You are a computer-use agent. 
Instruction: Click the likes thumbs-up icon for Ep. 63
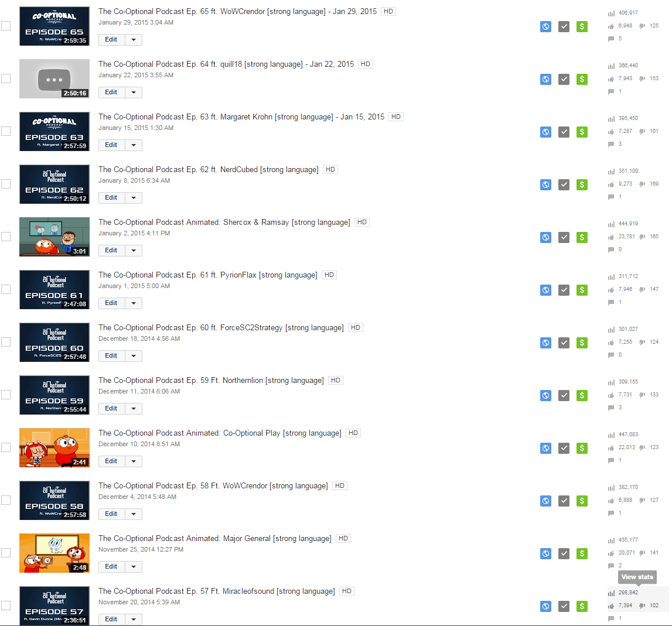click(611, 132)
